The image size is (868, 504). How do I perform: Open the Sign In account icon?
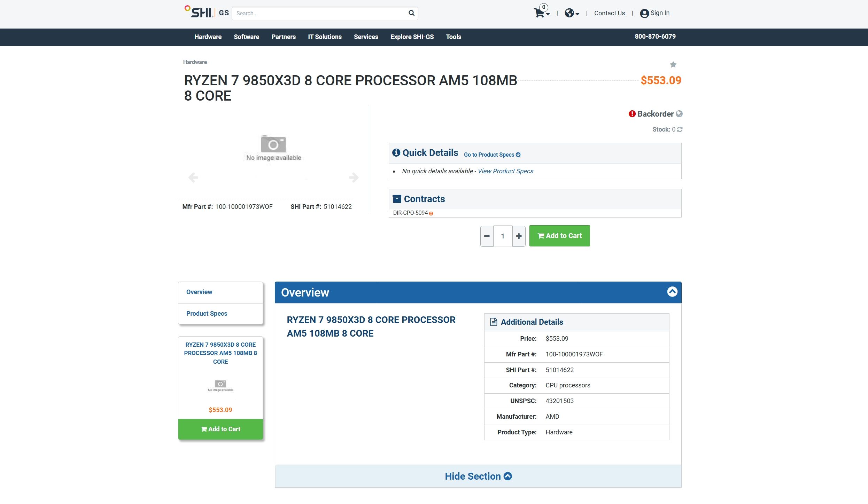(x=644, y=13)
